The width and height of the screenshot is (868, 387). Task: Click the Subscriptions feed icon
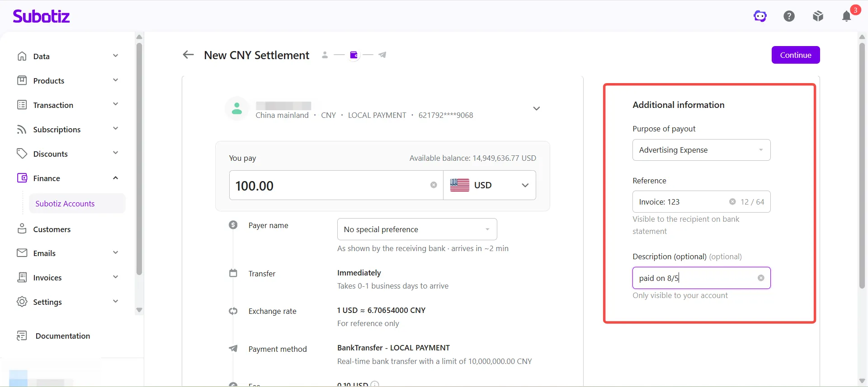click(22, 129)
